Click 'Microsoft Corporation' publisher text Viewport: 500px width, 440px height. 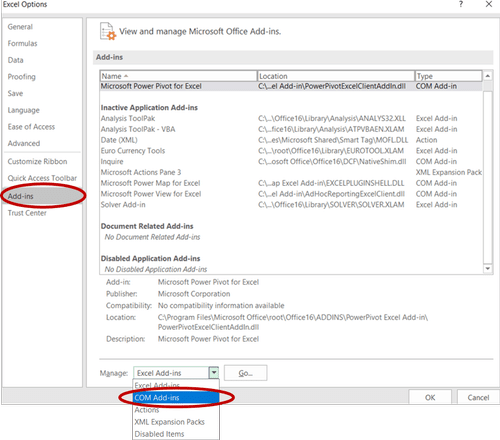coord(194,294)
